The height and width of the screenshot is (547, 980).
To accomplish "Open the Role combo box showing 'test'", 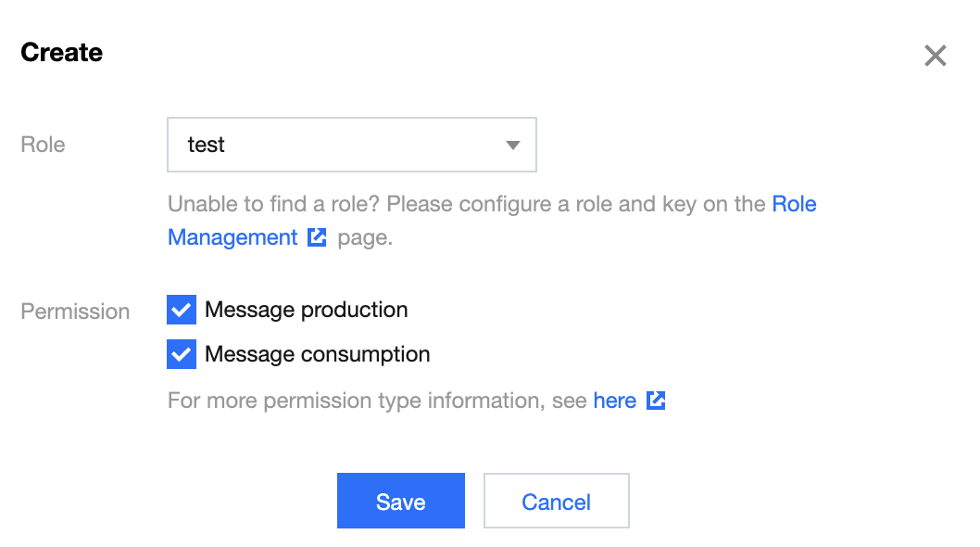I will click(x=352, y=145).
